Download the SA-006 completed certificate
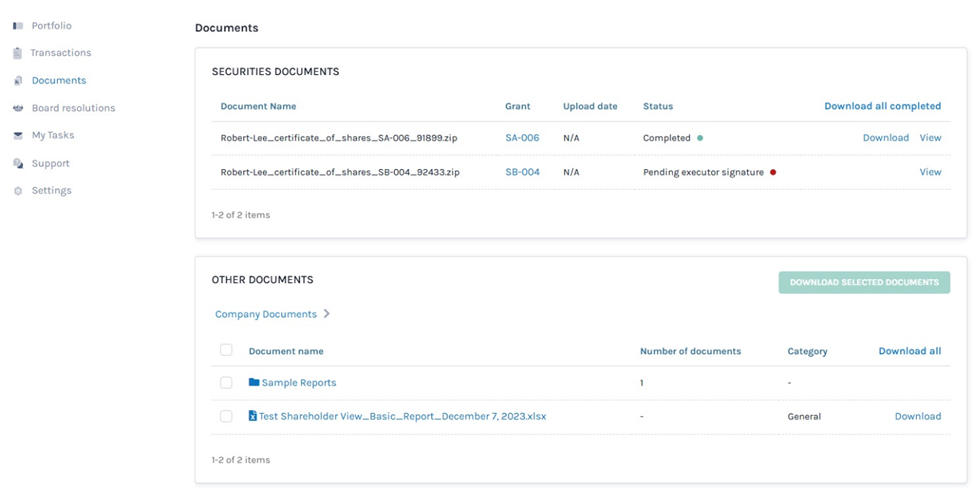The width and height of the screenshot is (974, 488). [885, 138]
